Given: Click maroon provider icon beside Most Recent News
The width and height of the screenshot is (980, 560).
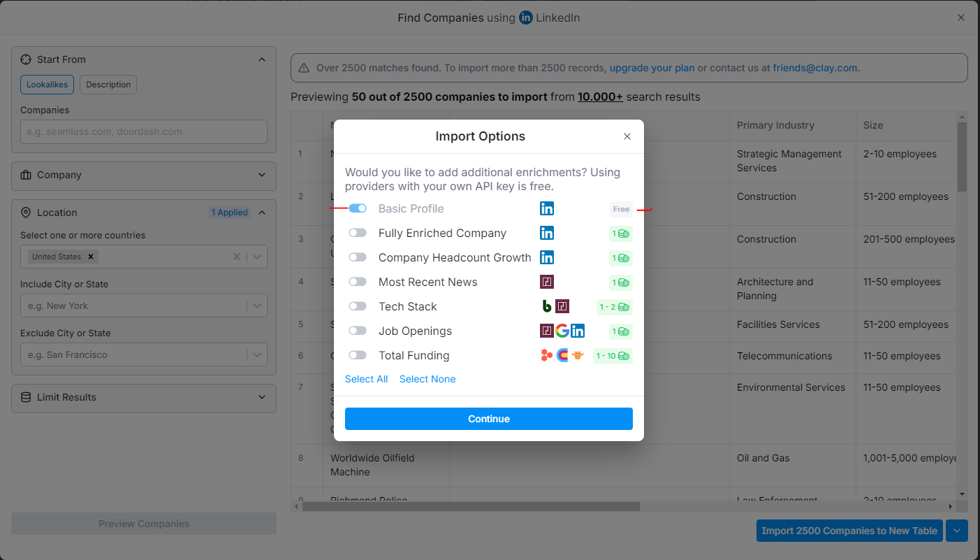Looking at the screenshot, I should point(547,282).
